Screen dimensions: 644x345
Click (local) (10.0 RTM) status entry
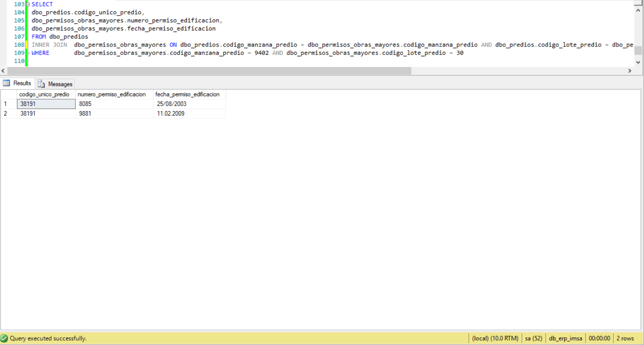(x=495, y=338)
